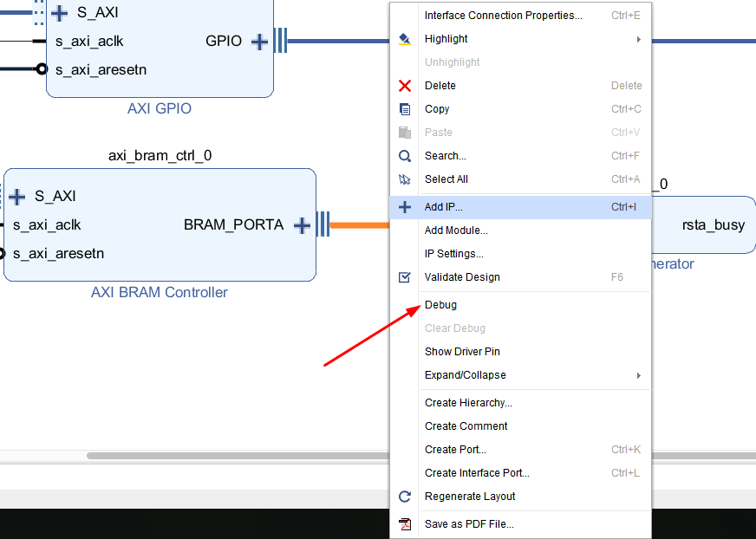756x539 pixels.
Task: Select the Delete icon with red X
Action: pos(404,85)
